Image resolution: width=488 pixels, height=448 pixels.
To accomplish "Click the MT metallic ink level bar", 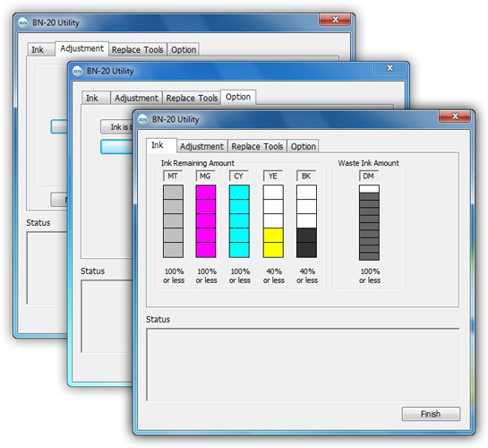I will (173, 221).
